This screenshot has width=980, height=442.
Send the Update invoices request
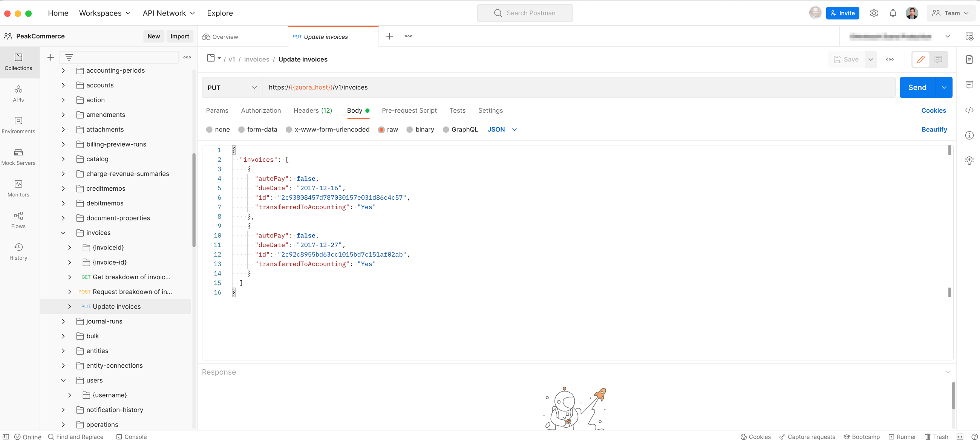point(917,87)
